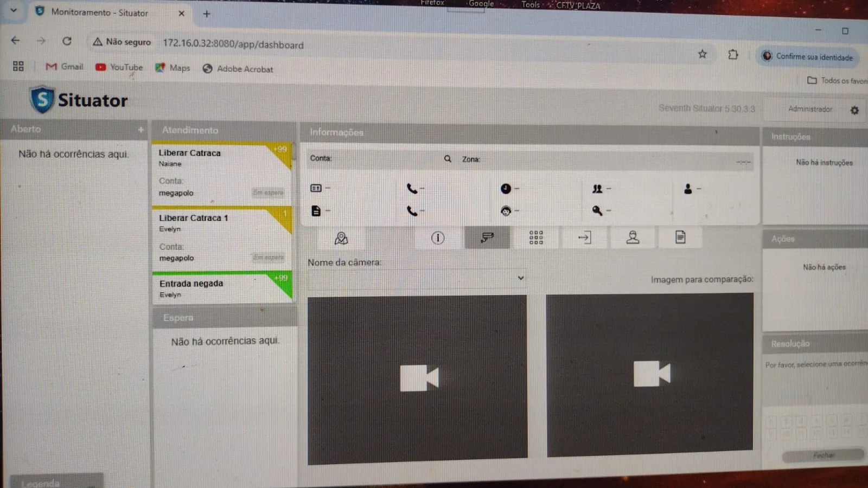The height and width of the screenshot is (488, 868).
Task: Open the Legenda panel
Action: click(x=56, y=481)
